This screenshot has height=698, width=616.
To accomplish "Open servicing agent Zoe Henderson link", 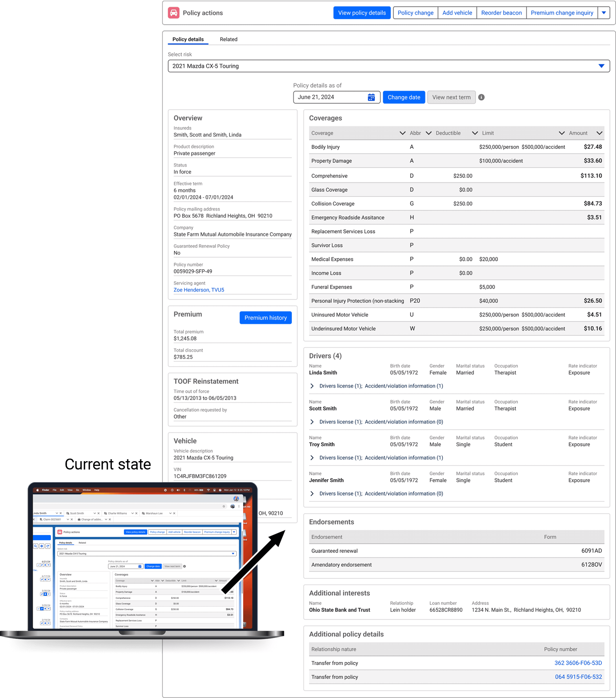I will (x=199, y=290).
